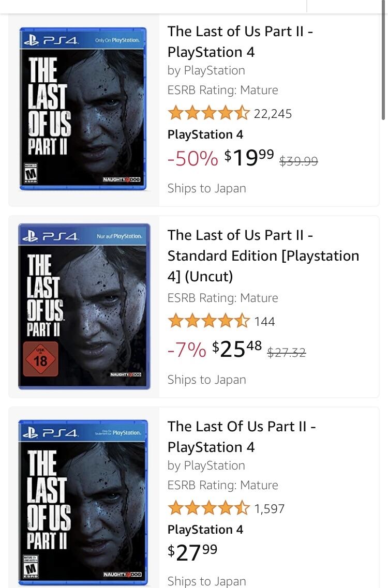
Task: Click the $27.99 price of third listing
Action: tap(192, 552)
